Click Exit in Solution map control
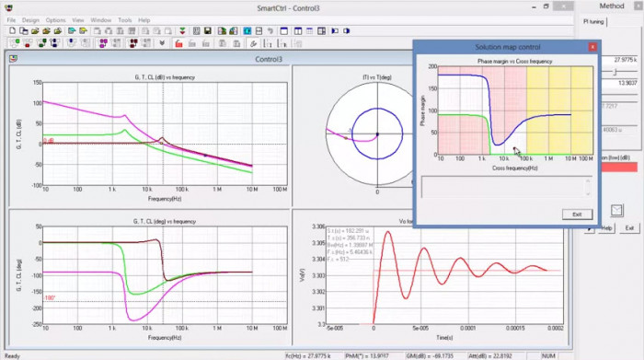 pyautogui.click(x=577, y=215)
